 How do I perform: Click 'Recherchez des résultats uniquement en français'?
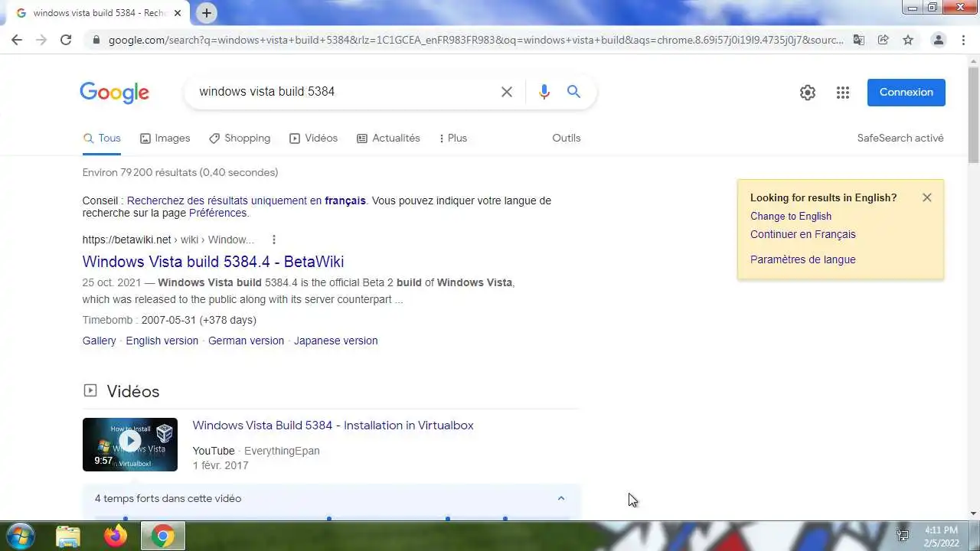point(246,201)
